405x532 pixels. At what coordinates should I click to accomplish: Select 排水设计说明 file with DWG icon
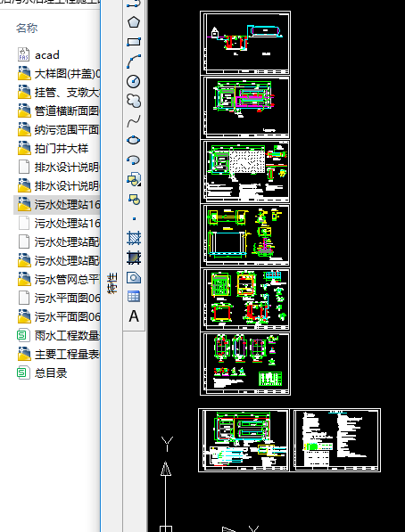point(59,185)
